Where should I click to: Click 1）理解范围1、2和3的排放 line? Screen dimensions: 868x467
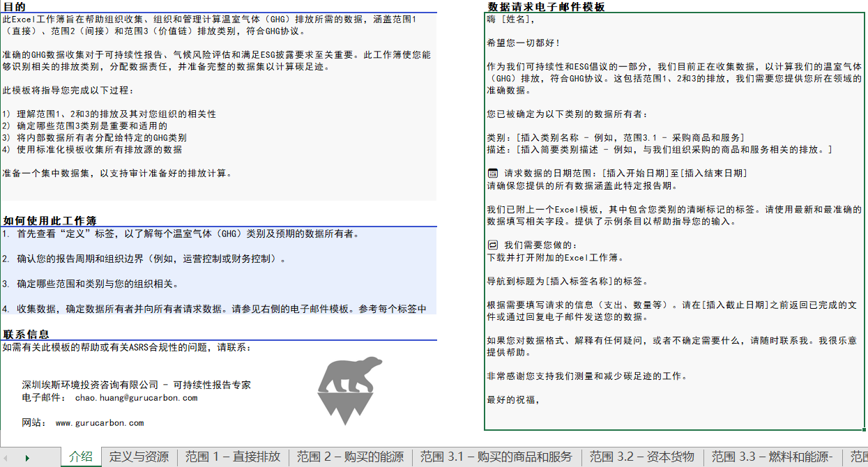109,114
